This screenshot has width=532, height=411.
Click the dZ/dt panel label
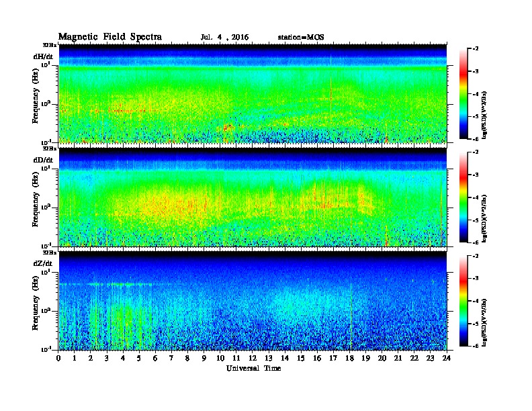click(x=43, y=263)
